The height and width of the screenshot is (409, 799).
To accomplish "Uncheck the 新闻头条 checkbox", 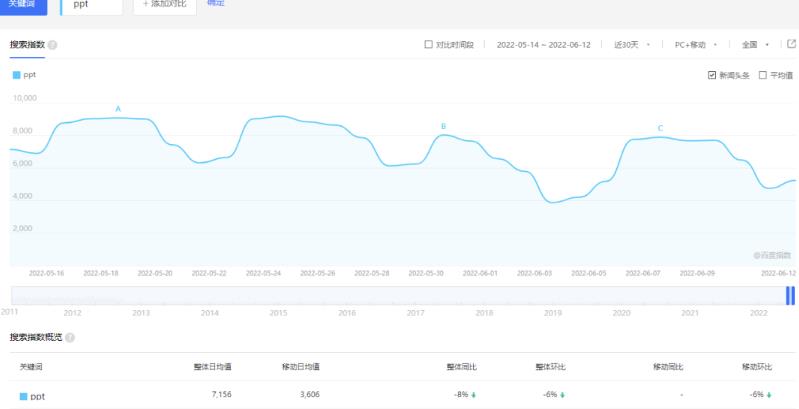I will tap(711, 75).
